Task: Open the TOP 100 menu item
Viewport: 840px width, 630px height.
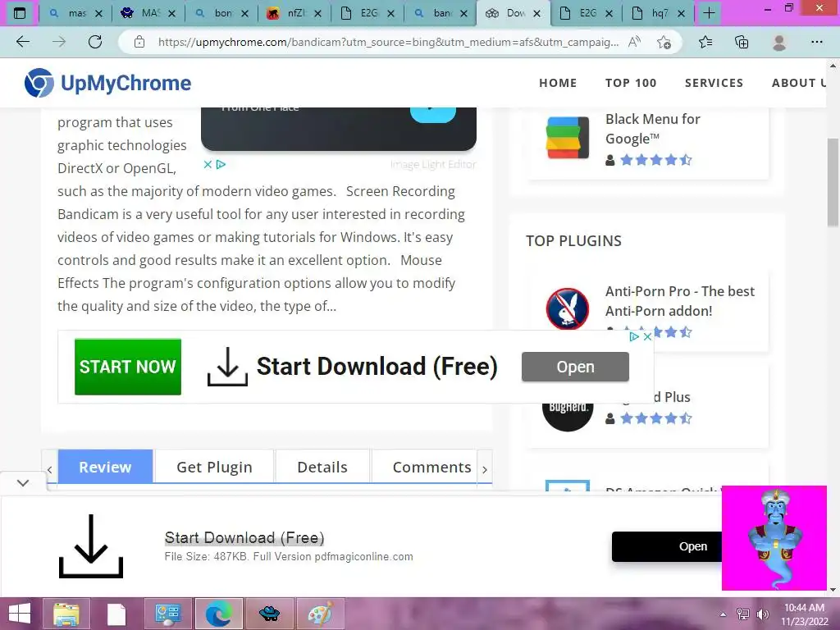Action: (631, 83)
